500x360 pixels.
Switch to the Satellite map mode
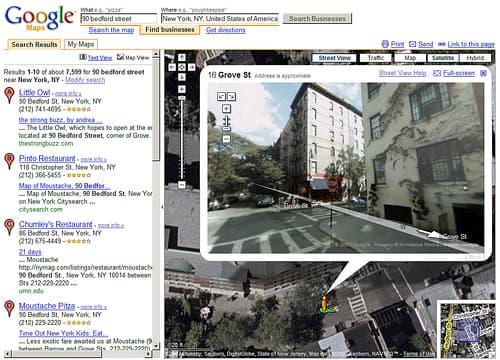pos(443,58)
